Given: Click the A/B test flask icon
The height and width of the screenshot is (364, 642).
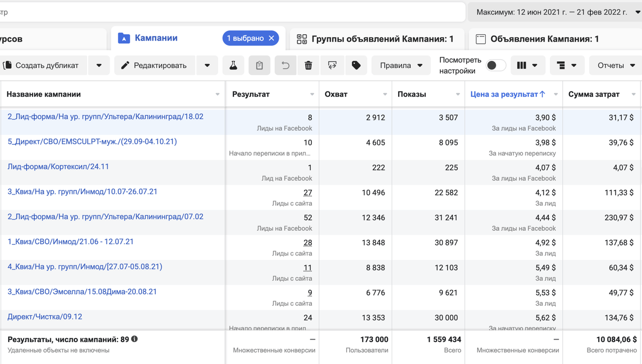Looking at the screenshot, I should 233,65.
